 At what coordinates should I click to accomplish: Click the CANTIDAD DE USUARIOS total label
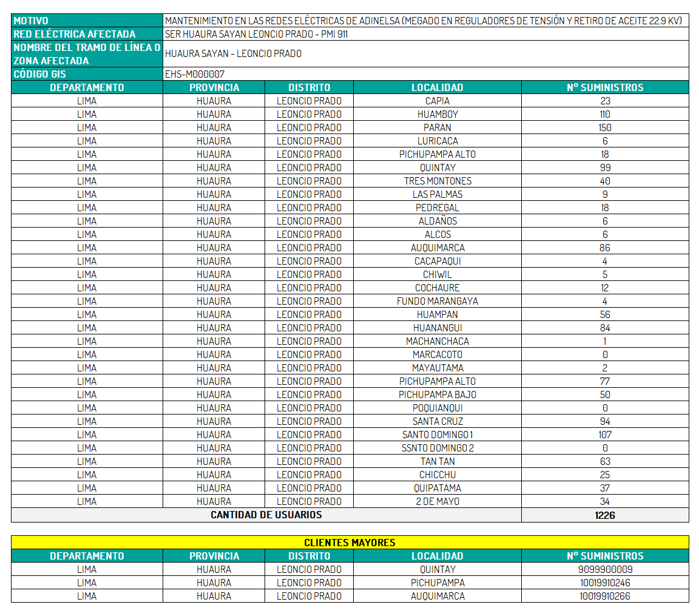[x=266, y=515]
